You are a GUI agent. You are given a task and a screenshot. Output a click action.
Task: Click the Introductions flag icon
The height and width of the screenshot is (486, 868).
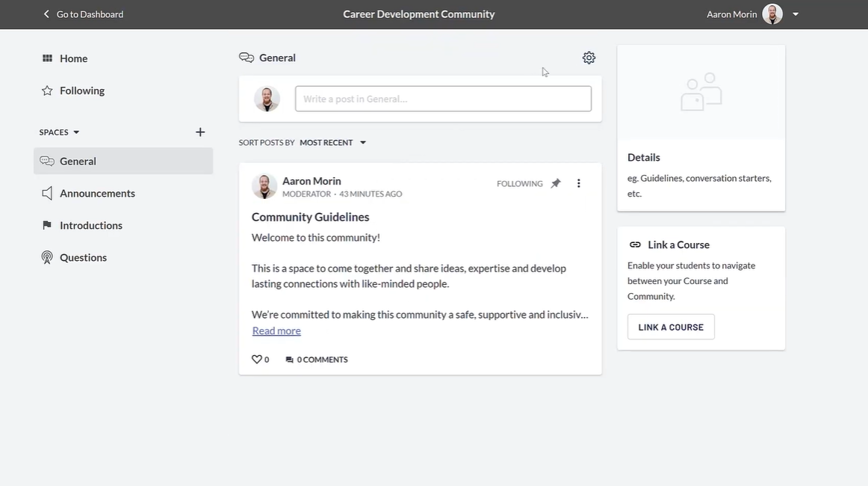[47, 225]
